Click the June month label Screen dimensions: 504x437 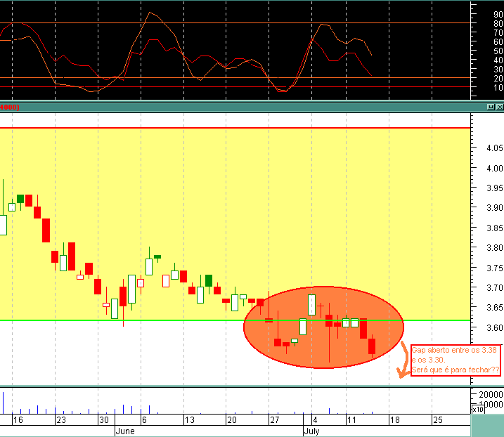[125, 431]
